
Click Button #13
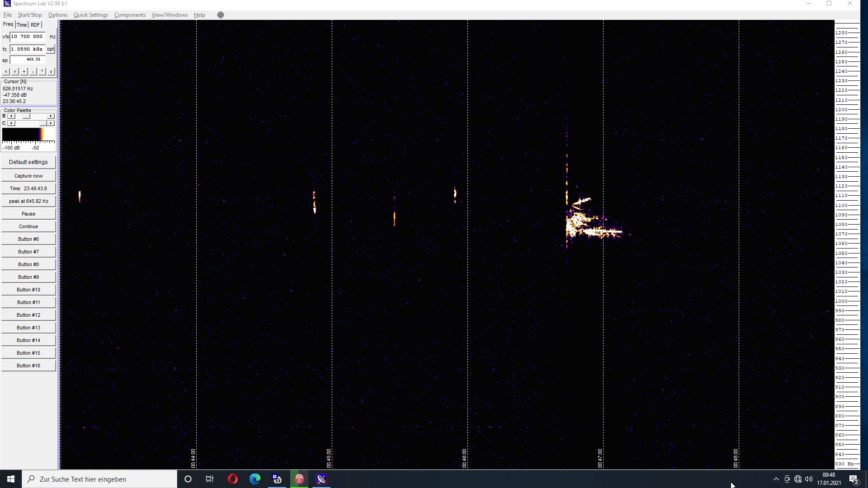point(28,328)
